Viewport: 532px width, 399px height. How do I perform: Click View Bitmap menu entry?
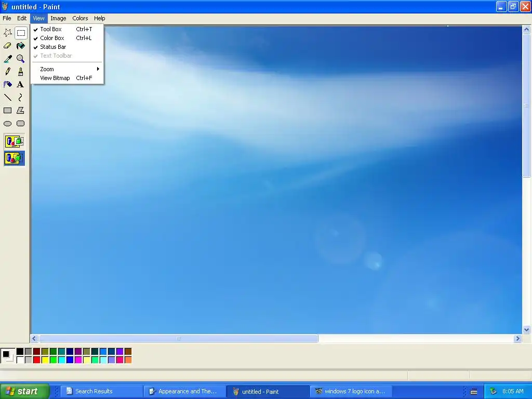pyautogui.click(x=67, y=78)
